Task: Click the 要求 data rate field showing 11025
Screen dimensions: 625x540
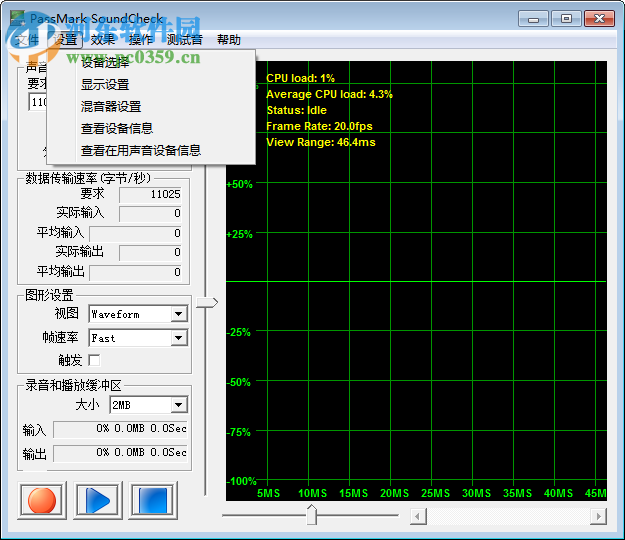Action: point(150,194)
